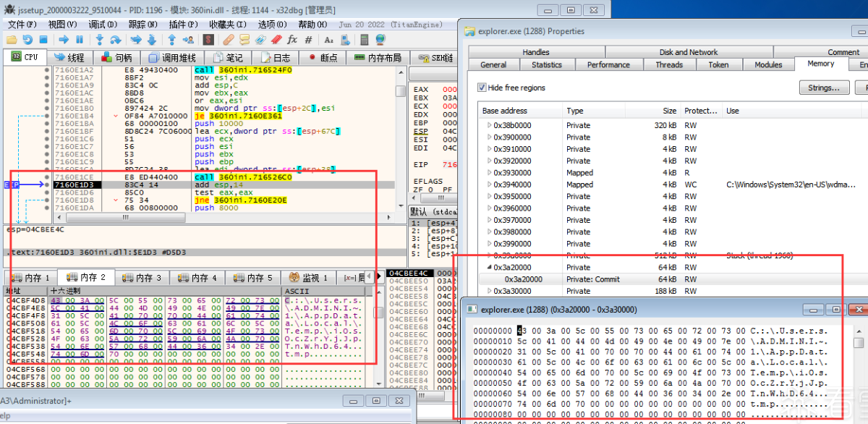Open the calculator icon in toolbar
868x424 pixels.
coord(365,40)
